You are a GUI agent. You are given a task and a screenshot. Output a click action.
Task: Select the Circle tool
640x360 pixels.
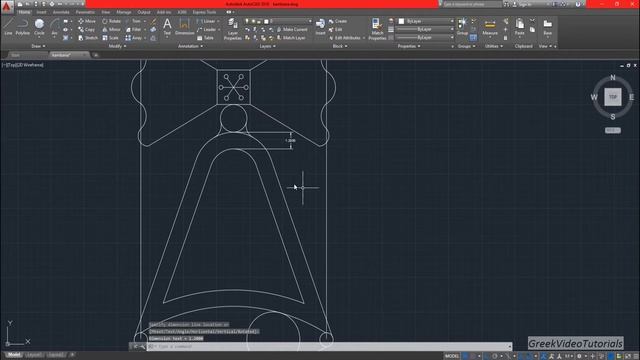point(39,27)
